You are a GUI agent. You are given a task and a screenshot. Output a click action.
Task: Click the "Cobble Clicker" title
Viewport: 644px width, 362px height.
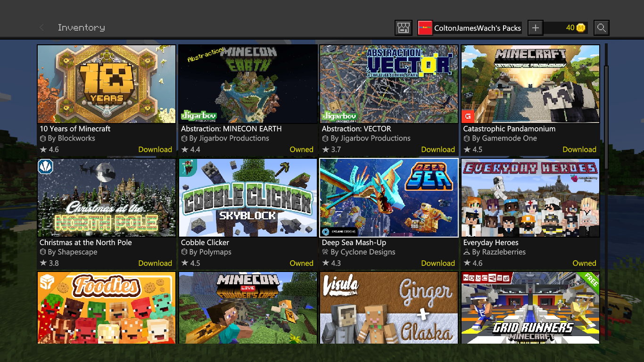pyautogui.click(x=205, y=243)
